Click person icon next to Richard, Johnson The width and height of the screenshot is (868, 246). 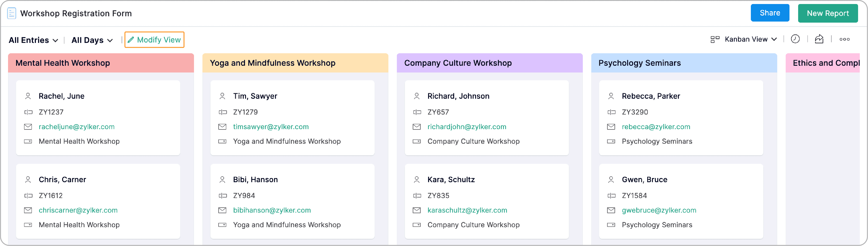click(417, 96)
